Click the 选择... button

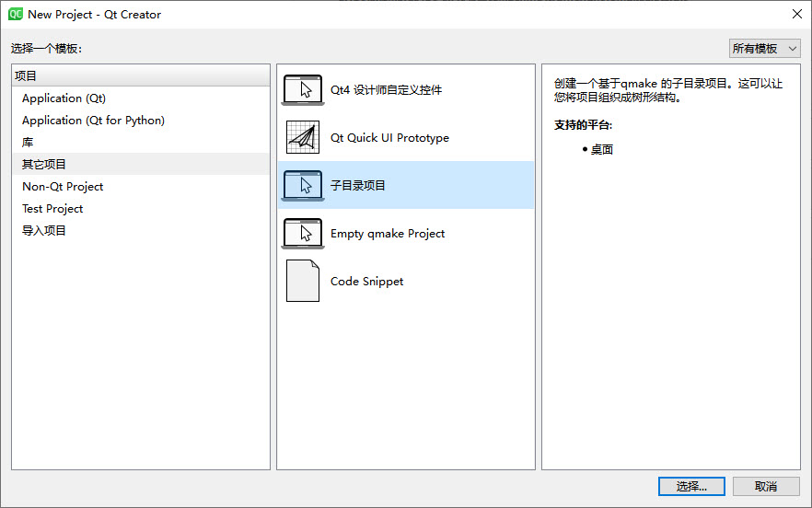pos(691,486)
